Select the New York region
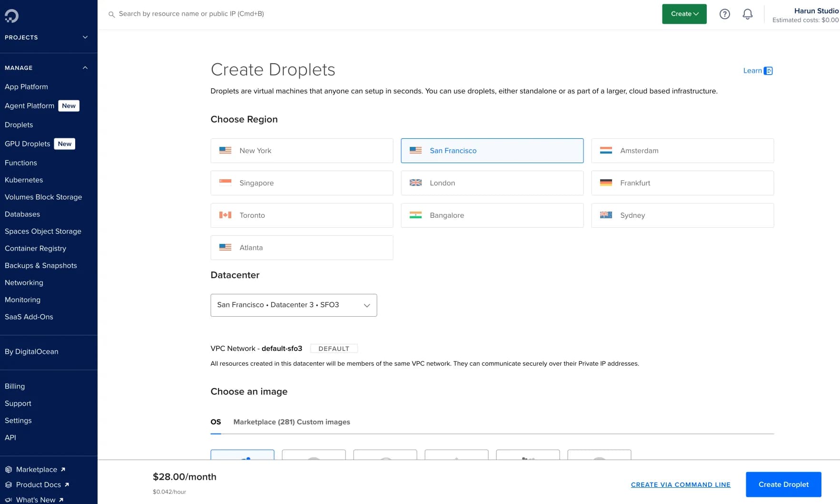Image resolution: width=840 pixels, height=504 pixels. pyautogui.click(x=302, y=151)
